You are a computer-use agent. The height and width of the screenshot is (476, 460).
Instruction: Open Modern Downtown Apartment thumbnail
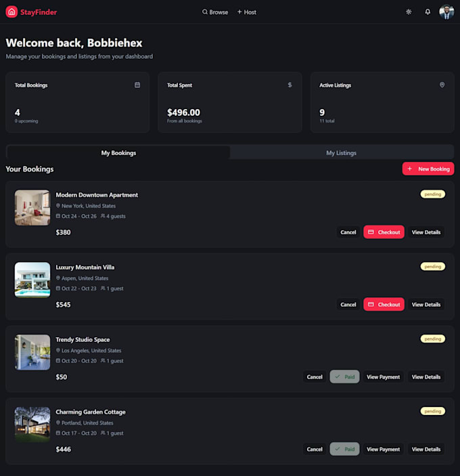32,208
